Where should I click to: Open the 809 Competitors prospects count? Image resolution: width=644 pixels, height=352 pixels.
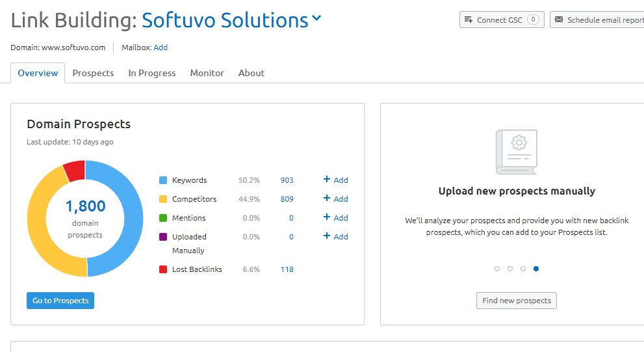[x=287, y=199]
